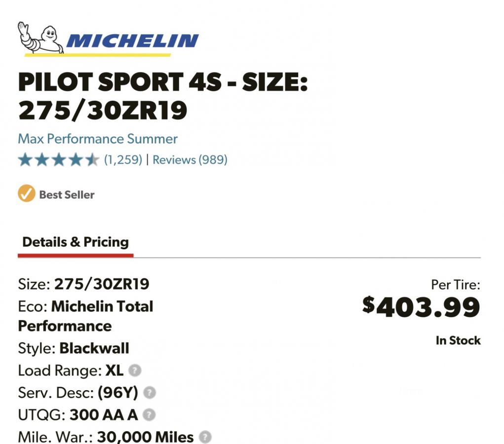This screenshot has width=504, height=444.
Task: Click the 30,000 Miles warranty value
Action: click(145, 437)
